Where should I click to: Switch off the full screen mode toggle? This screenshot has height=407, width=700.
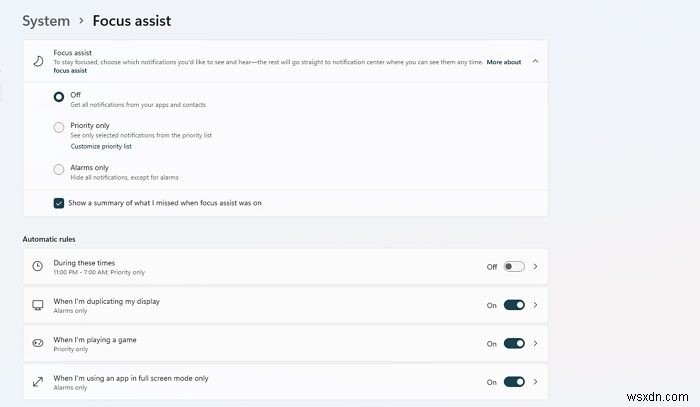coord(514,382)
